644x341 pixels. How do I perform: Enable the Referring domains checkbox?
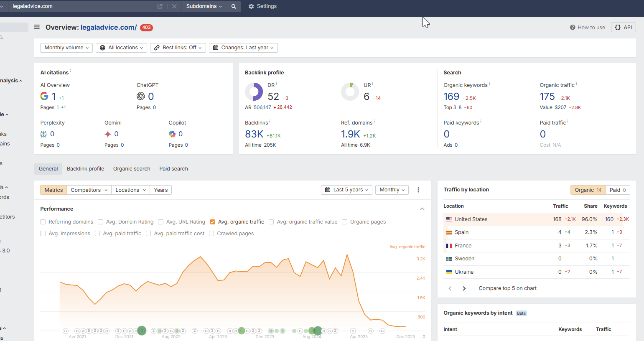click(x=43, y=222)
